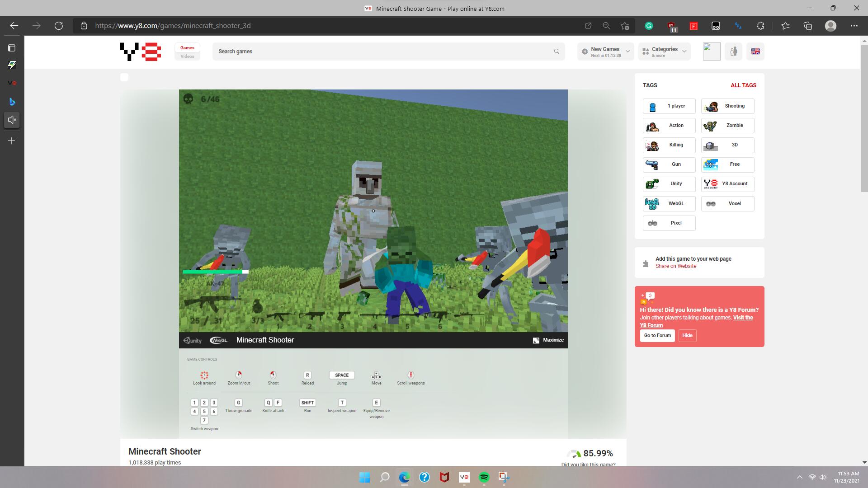Open Spotify from the taskbar
Image resolution: width=868 pixels, height=488 pixels.
[484, 477]
